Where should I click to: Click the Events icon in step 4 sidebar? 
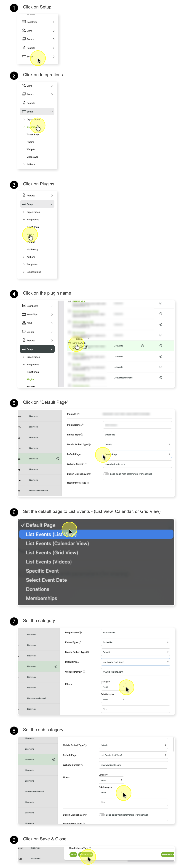coord(24,332)
